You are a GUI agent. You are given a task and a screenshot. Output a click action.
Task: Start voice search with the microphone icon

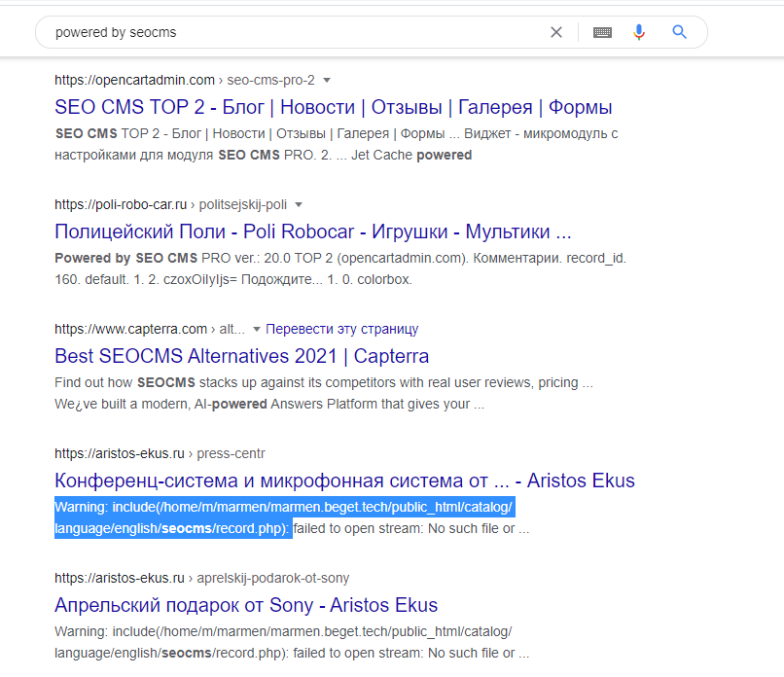[639, 32]
